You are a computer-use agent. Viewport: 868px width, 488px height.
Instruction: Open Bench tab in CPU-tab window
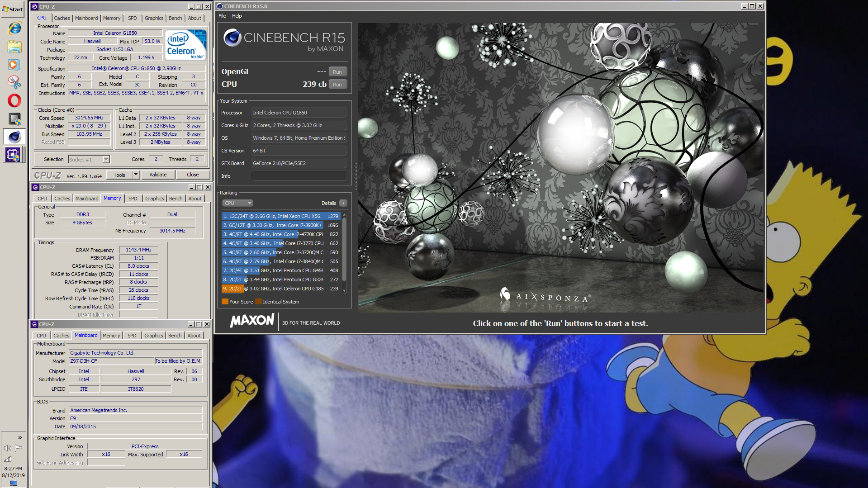tap(175, 18)
